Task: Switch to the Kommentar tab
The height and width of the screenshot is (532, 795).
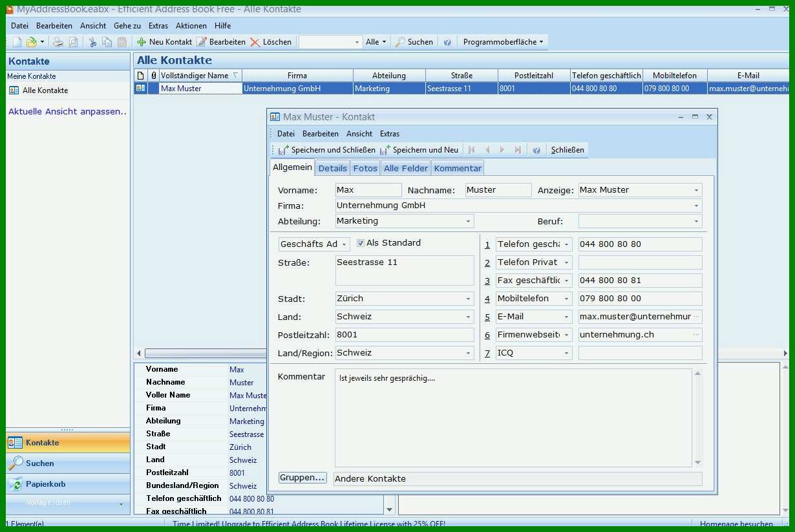Action: 458,168
